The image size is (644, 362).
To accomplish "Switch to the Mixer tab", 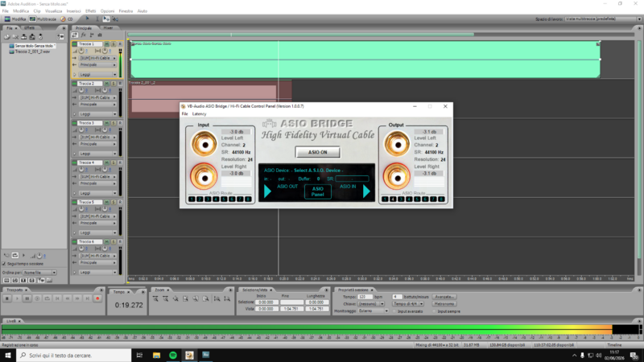I will tap(108, 28).
